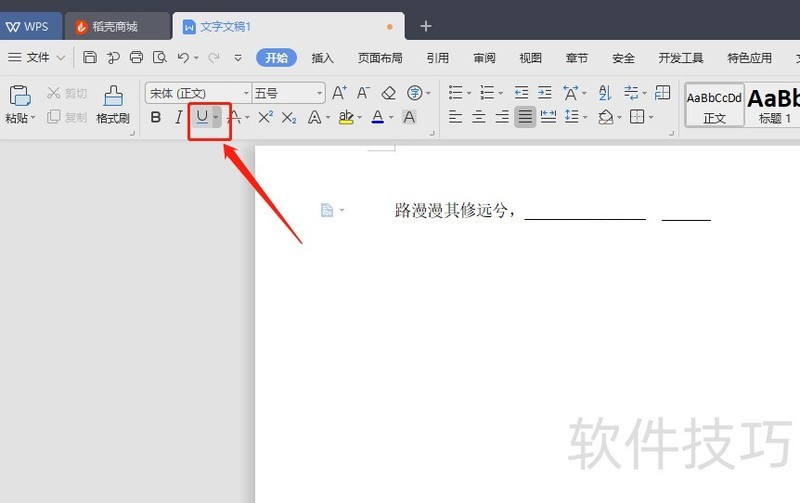Align text left

(455, 117)
